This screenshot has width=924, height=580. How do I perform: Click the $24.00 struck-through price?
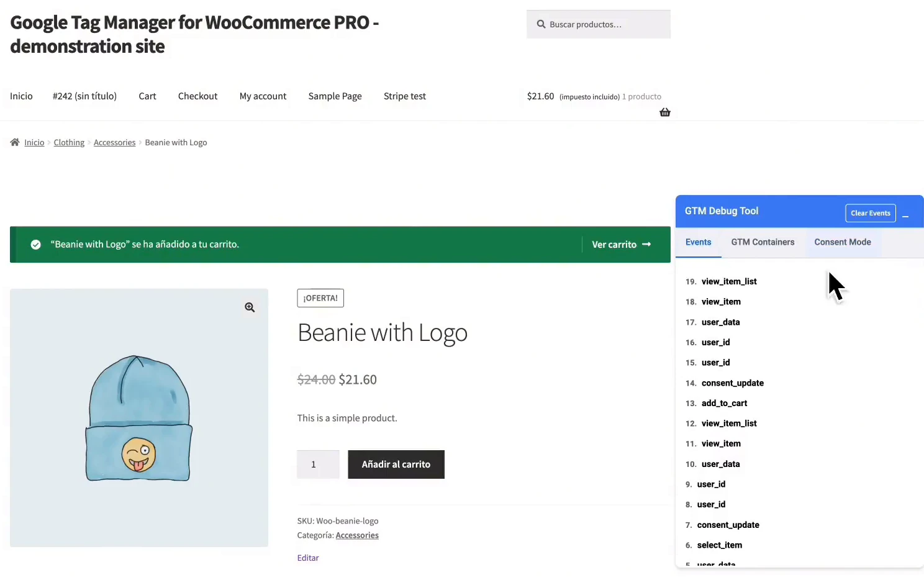click(316, 379)
